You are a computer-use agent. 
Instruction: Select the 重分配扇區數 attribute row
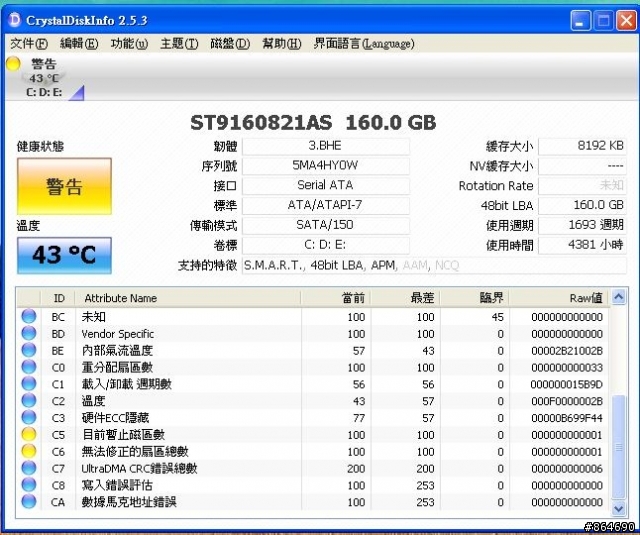[313, 367]
